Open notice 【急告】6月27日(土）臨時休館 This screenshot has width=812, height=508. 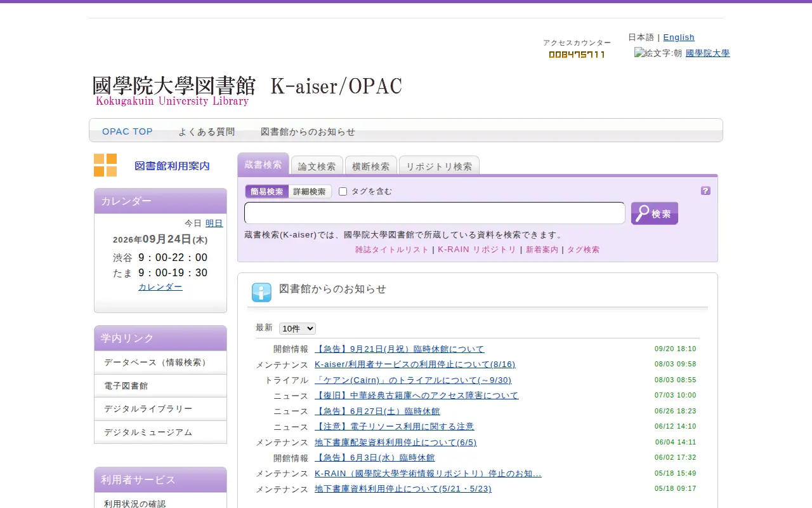click(x=377, y=411)
